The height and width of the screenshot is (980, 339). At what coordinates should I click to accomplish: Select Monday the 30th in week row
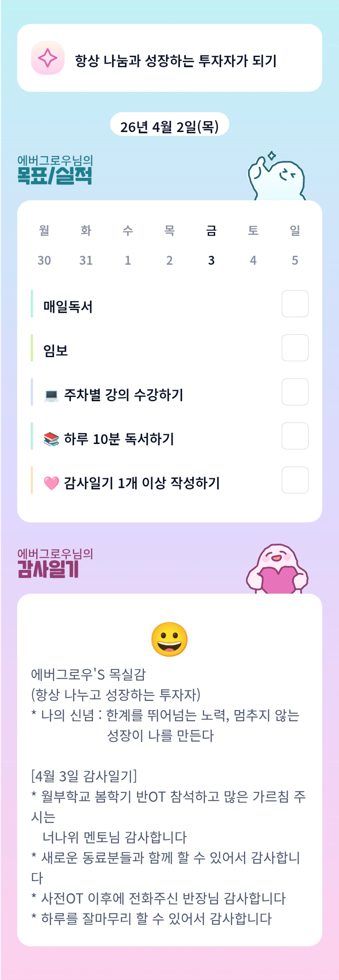pyautogui.click(x=44, y=245)
